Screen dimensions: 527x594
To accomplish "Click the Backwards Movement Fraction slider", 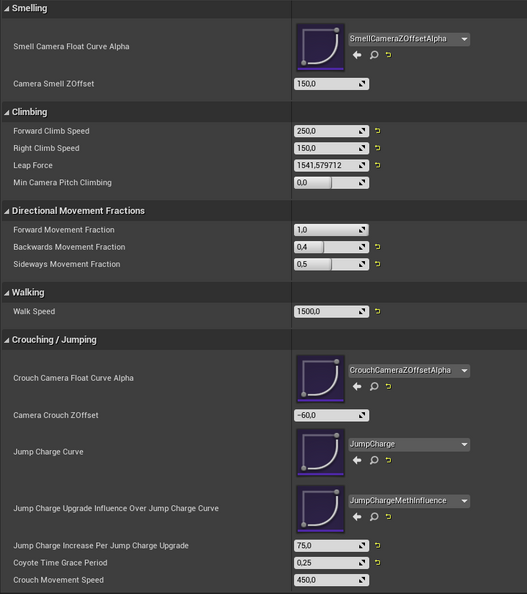I will click(x=332, y=247).
